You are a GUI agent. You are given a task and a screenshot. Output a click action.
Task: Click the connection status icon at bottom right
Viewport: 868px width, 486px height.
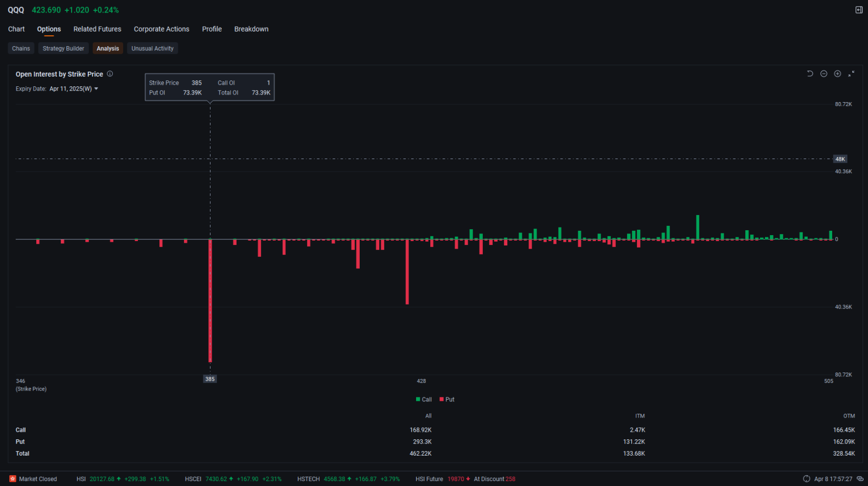860,479
